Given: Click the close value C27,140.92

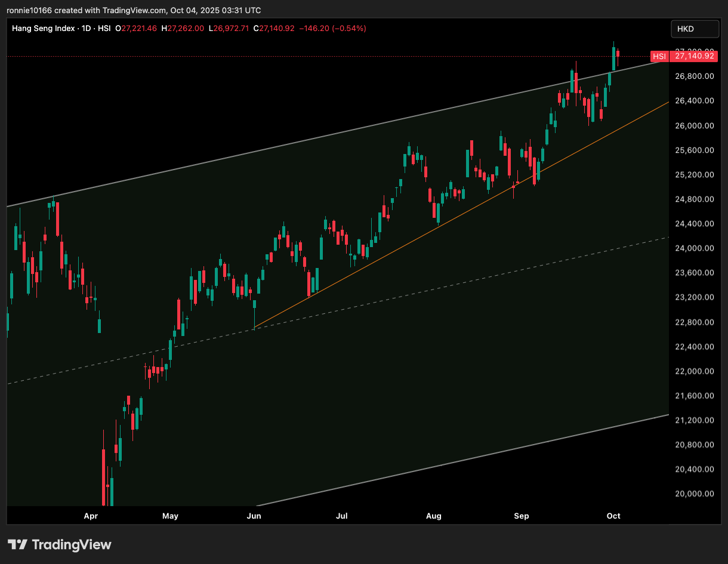Looking at the screenshot, I should 274,28.
